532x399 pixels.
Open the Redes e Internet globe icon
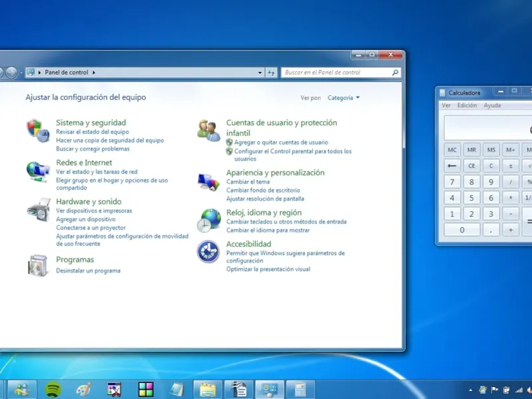click(38, 172)
